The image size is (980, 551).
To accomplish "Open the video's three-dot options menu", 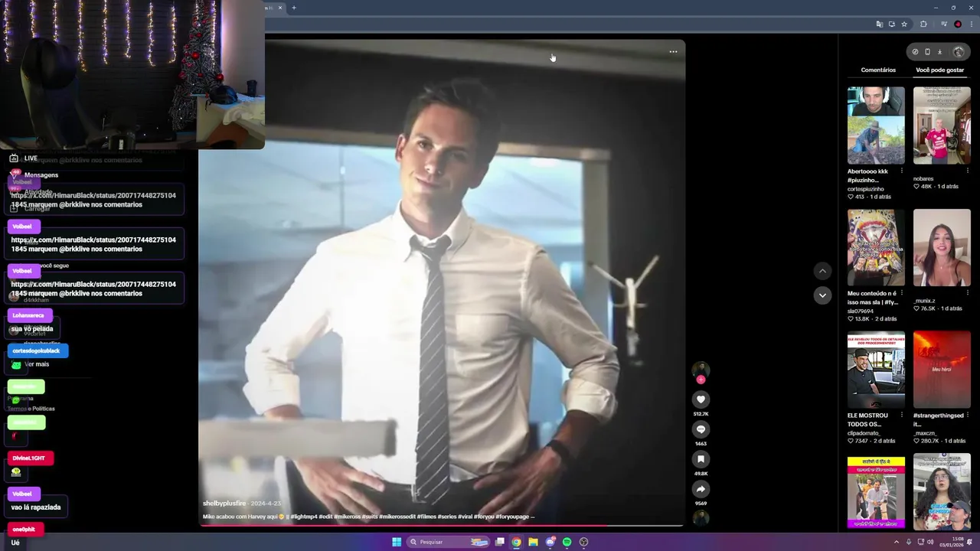I will (673, 52).
